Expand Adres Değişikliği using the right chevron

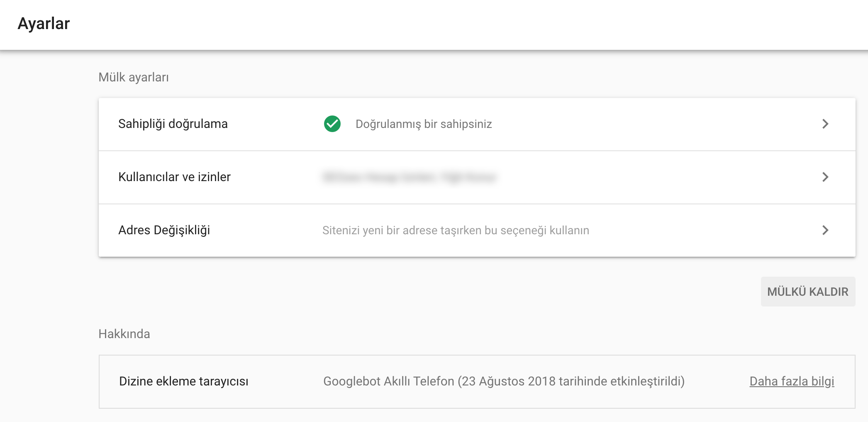click(x=825, y=230)
